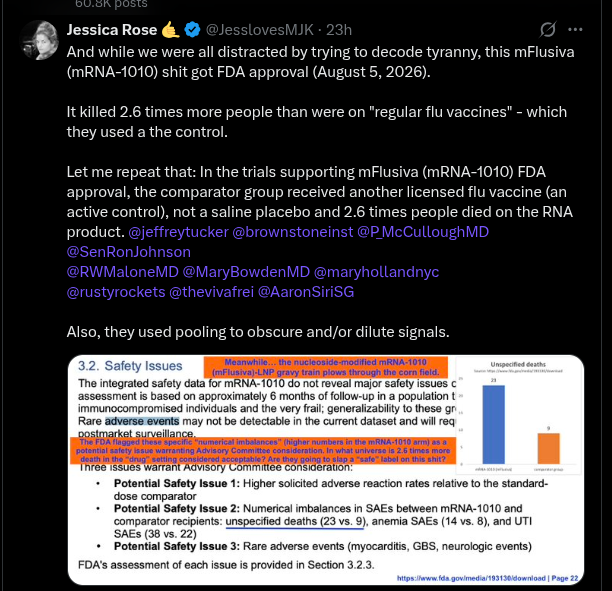Click the Grok explain post icon
The width and height of the screenshot is (612, 591).
pos(548,29)
